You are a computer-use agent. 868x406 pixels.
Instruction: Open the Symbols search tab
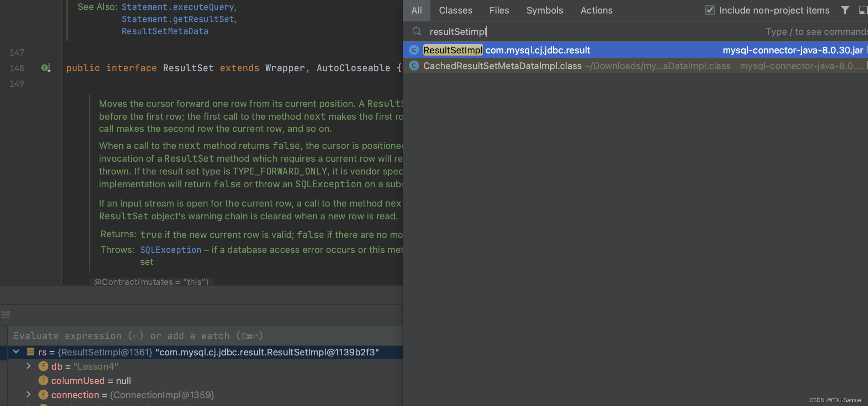click(x=545, y=10)
